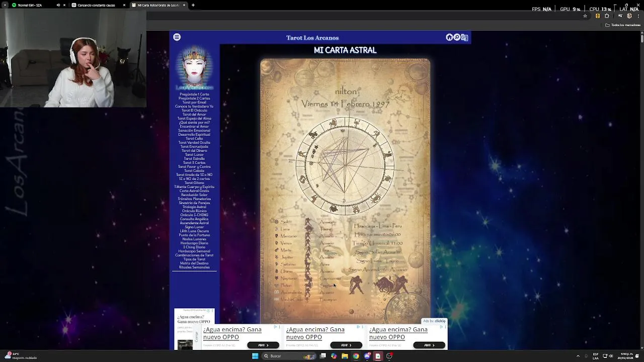Viewport: 644px width, 362px height.
Task: Open 'Oráculo I-CHING' link
Action: coord(194,215)
